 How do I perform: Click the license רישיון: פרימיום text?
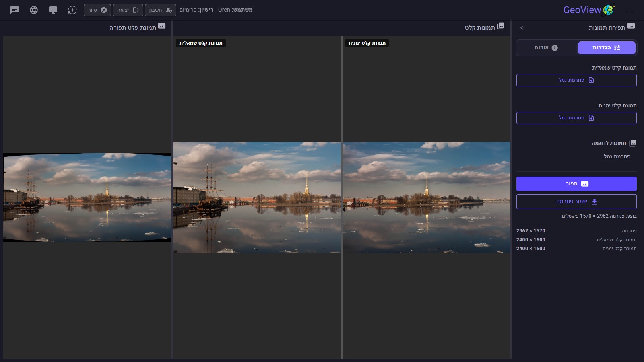pyautogui.click(x=196, y=10)
